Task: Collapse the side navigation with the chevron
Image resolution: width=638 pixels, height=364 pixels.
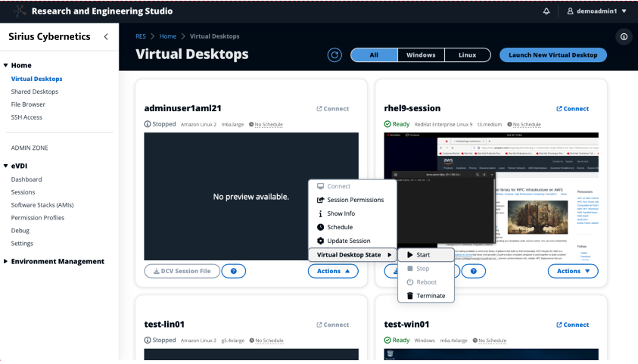Action: [x=105, y=36]
